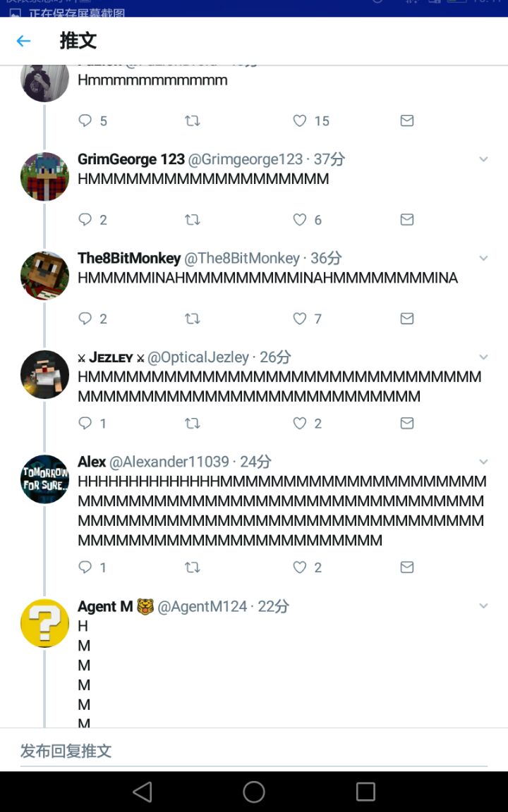
Task: Send The8BitMonkey's tweet via envelope icon
Action: [x=407, y=319]
